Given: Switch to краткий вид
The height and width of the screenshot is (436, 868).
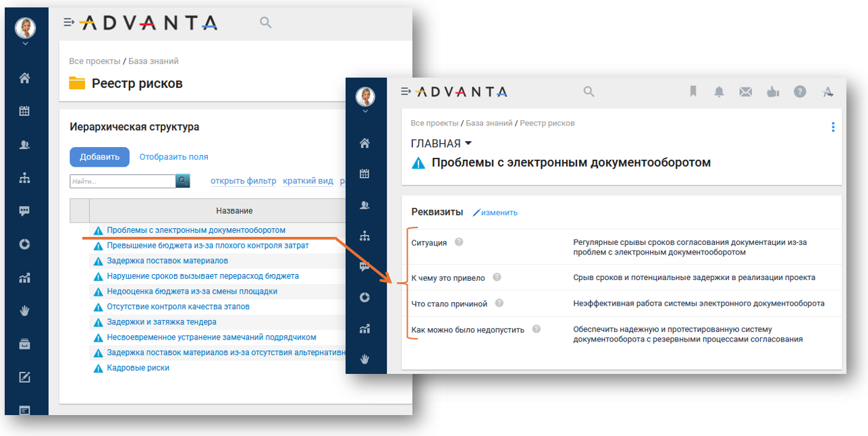Looking at the screenshot, I should pyautogui.click(x=308, y=181).
